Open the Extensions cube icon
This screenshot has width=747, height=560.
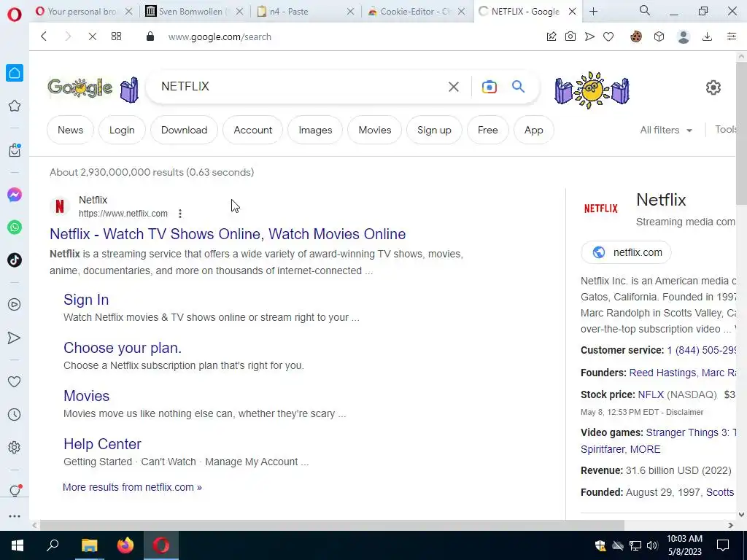pos(659,36)
